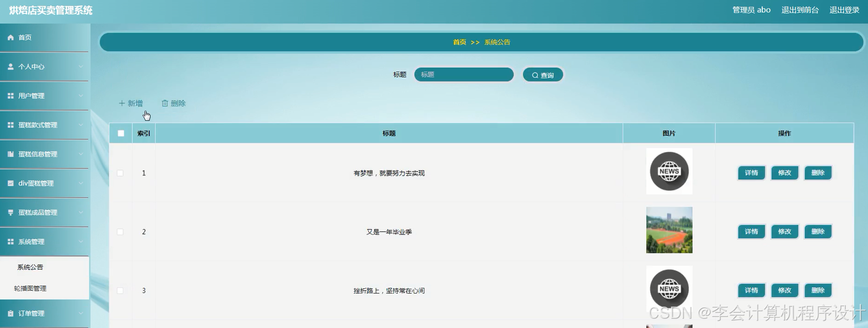This screenshot has width=868, height=328.
Task: Click 删除 for 有梦想，就要努力去实现
Action: click(818, 173)
